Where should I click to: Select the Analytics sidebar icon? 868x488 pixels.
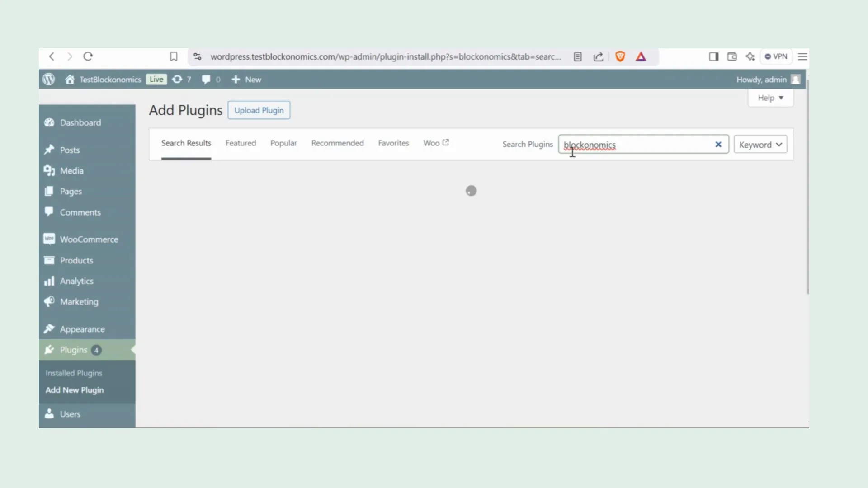pyautogui.click(x=49, y=281)
